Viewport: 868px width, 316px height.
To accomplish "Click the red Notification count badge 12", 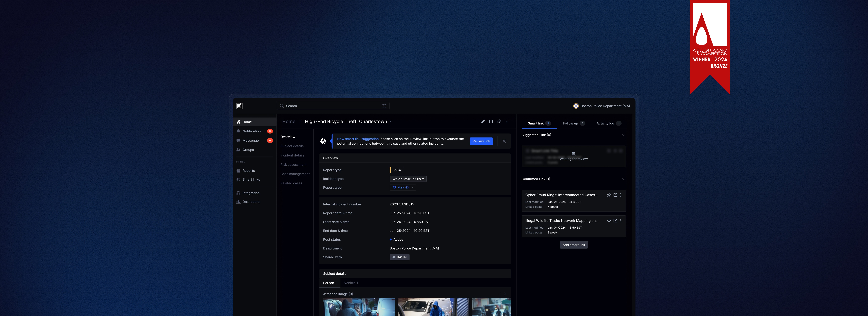I will (x=270, y=131).
